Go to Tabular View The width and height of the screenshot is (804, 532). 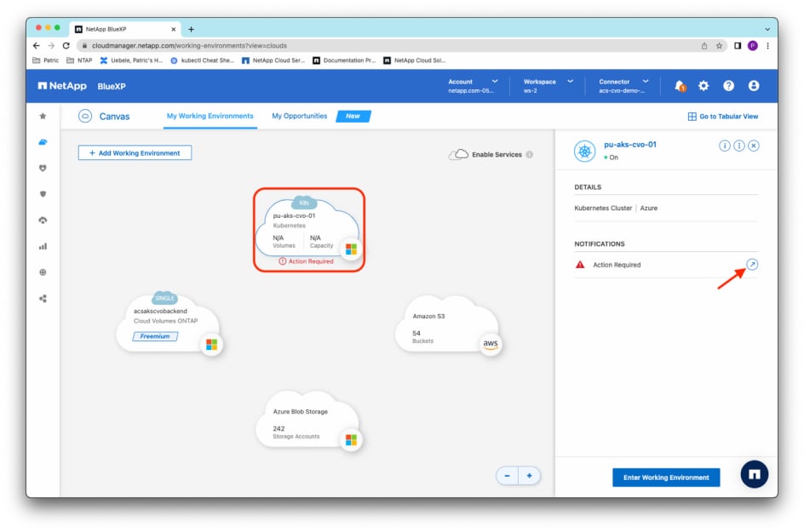pos(722,117)
